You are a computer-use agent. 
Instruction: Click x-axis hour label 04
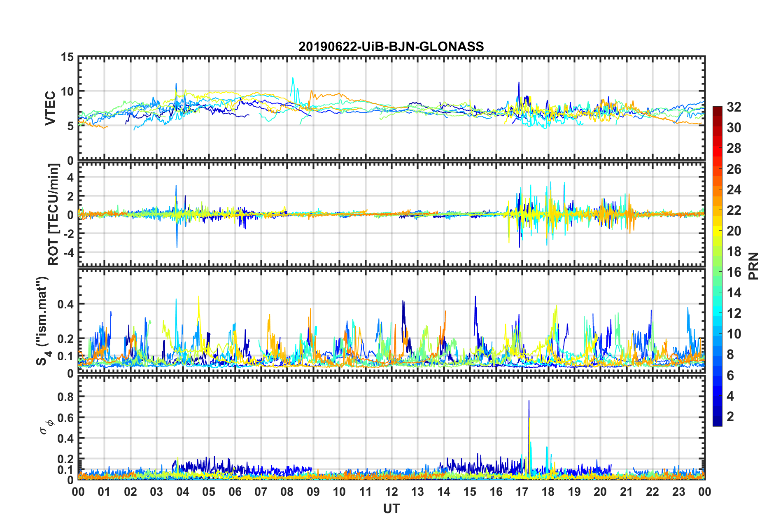tap(183, 492)
